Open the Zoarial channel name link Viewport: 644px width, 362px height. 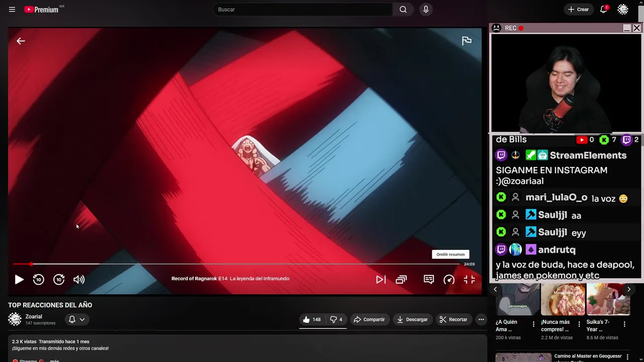coord(34,317)
